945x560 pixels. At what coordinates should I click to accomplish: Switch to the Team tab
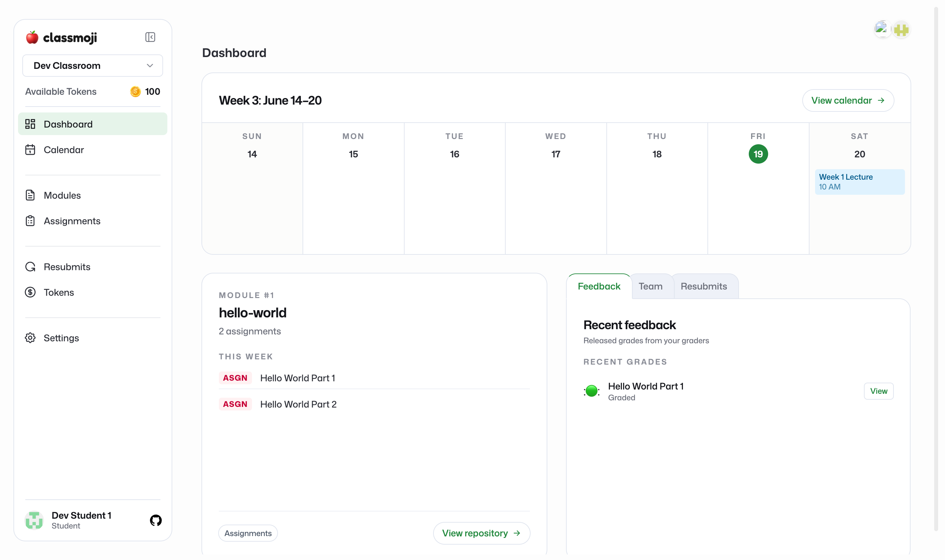(x=651, y=287)
